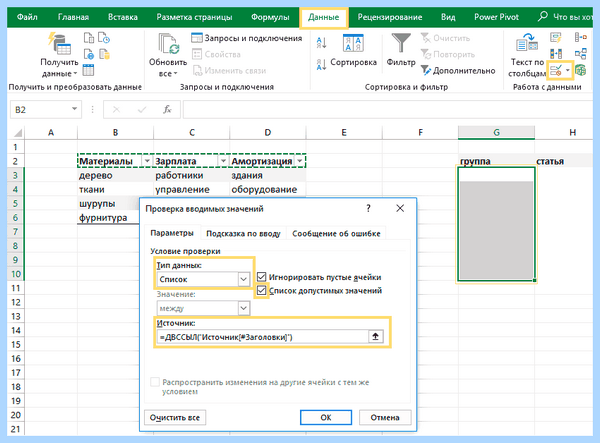Click the select-all corner triangle
This screenshot has width=600, height=443.
[x=18, y=133]
